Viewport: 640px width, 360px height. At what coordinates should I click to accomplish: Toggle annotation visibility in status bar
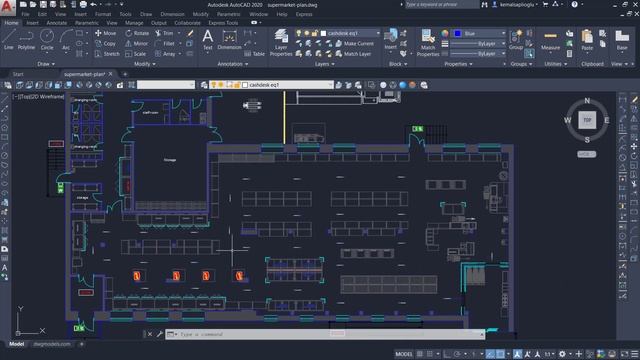click(x=518, y=354)
